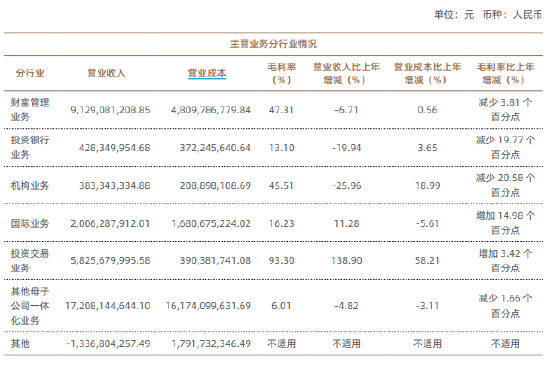
Task: Click the 投资银行业务 row label
Action: tap(30, 147)
